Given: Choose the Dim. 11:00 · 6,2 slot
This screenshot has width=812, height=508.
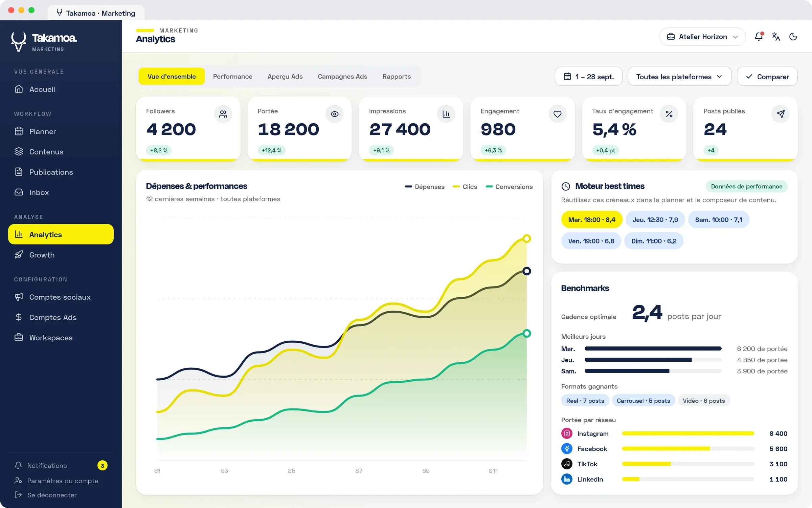Looking at the screenshot, I should (654, 241).
